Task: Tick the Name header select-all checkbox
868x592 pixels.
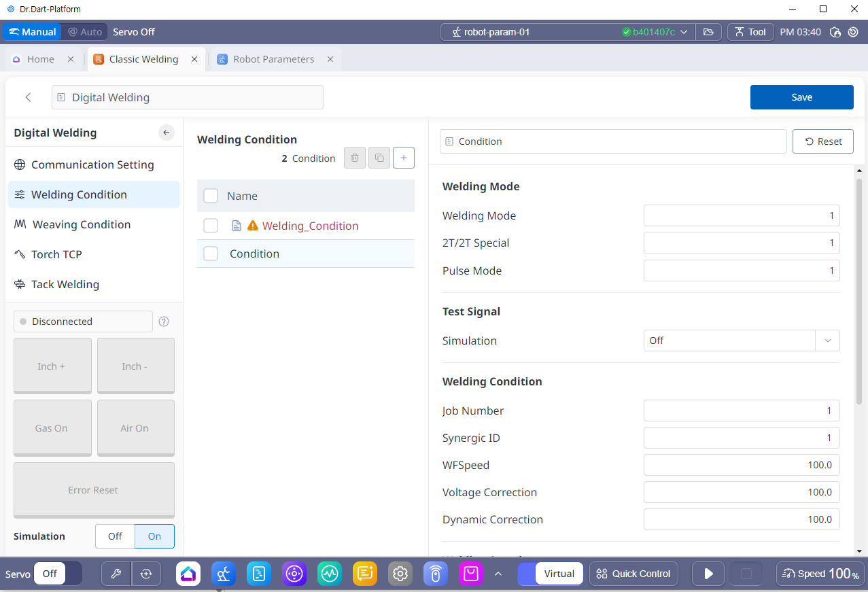Action: coord(211,196)
